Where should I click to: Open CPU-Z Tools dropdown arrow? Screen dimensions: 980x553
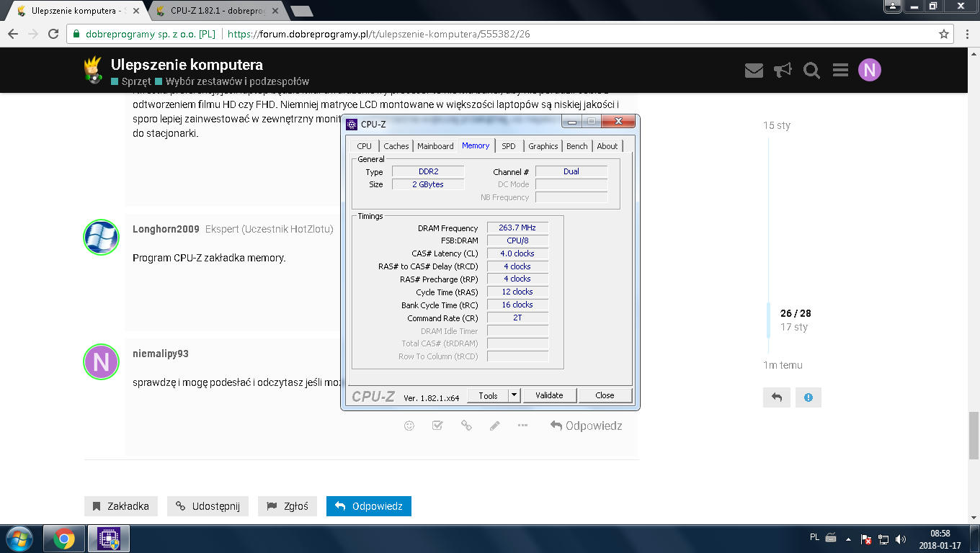514,395
